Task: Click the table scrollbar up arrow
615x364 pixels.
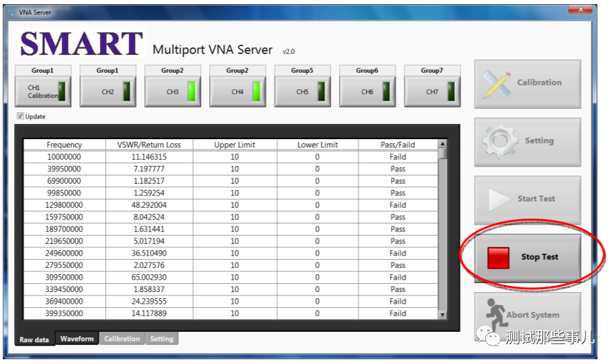Action: pos(443,144)
